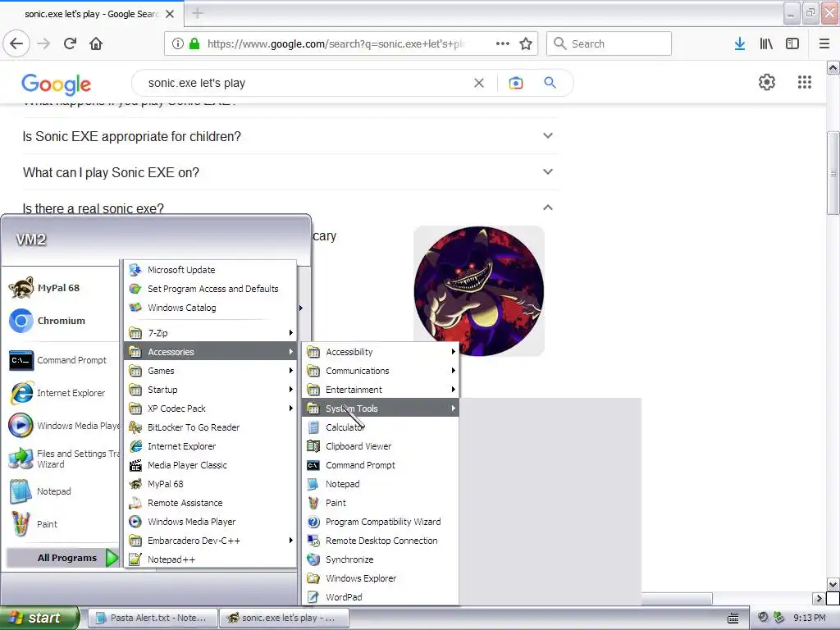The height and width of the screenshot is (630, 840).
Task: Collapse "Is there a real sonic exe?" answer
Action: click(x=547, y=208)
